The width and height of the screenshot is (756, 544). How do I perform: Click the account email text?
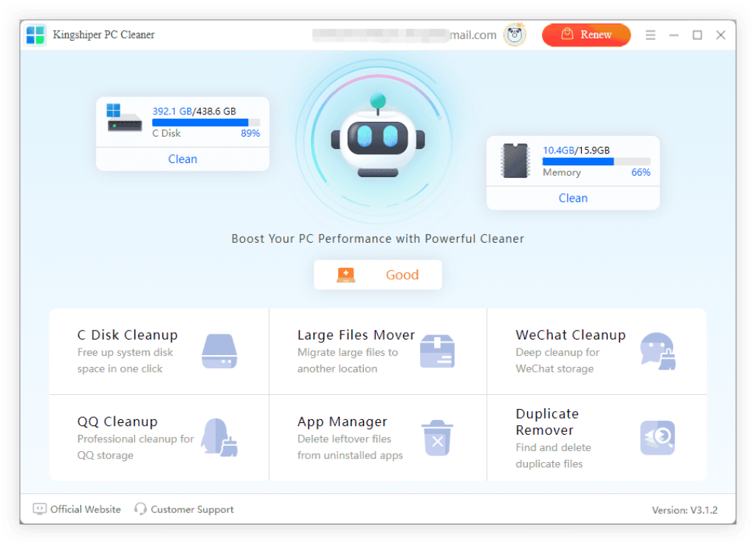point(404,35)
